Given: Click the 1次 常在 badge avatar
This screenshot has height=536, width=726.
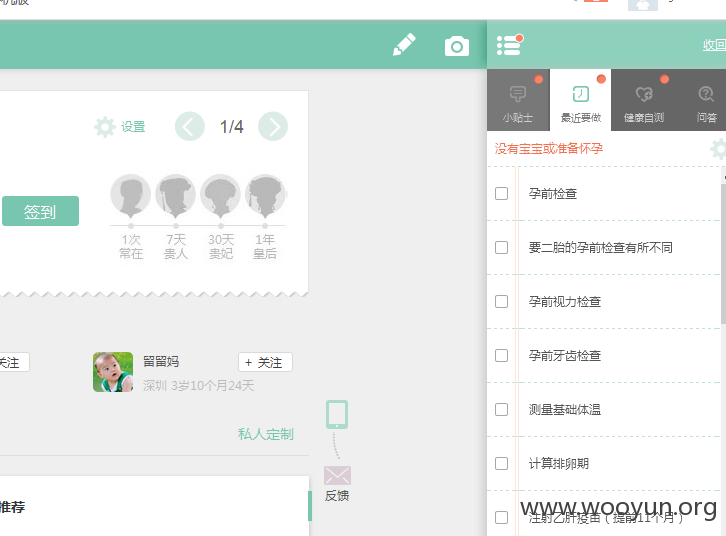Looking at the screenshot, I should [131, 196].
